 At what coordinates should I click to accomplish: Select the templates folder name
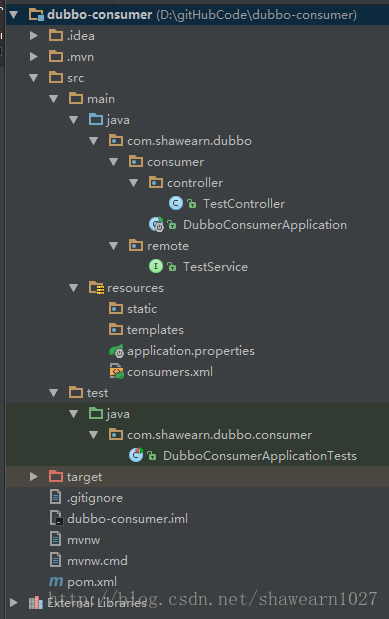click(x=155, y=330)
